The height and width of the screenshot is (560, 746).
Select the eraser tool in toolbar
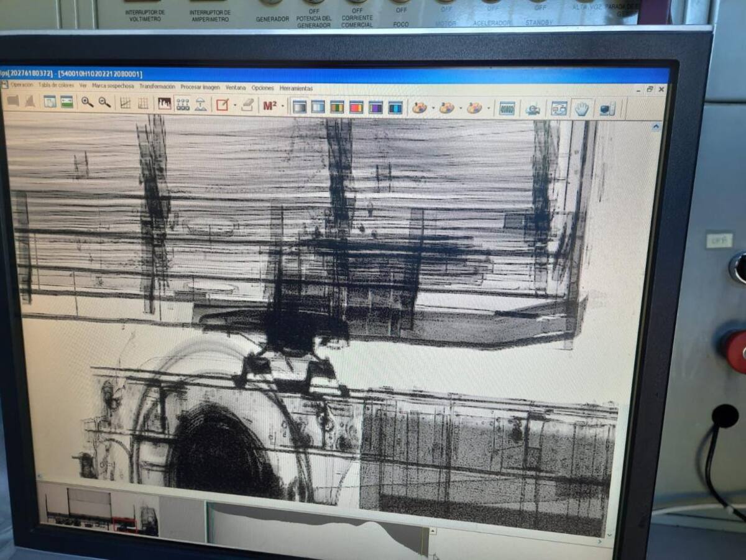tap(247, 105)
